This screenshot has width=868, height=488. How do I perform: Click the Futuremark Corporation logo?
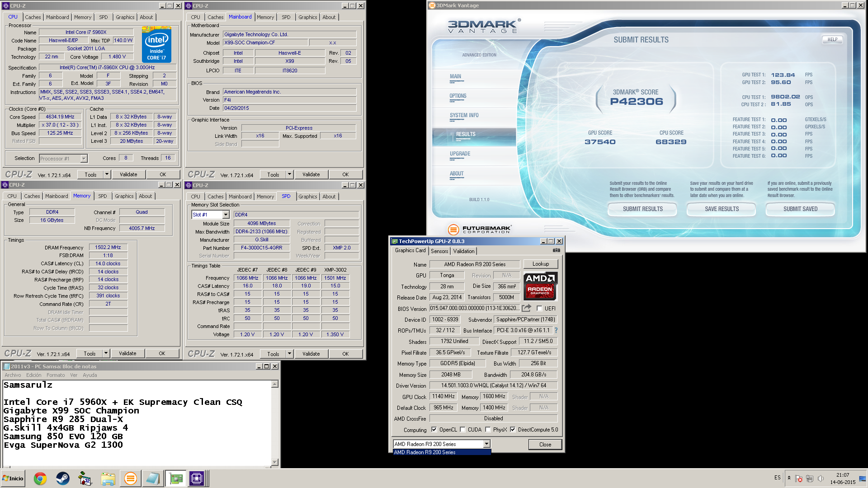(480, 229)
